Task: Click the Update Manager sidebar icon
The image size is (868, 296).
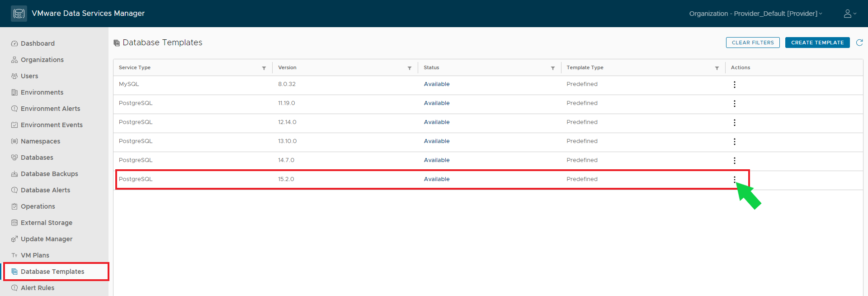Action: tap(14, 239)
